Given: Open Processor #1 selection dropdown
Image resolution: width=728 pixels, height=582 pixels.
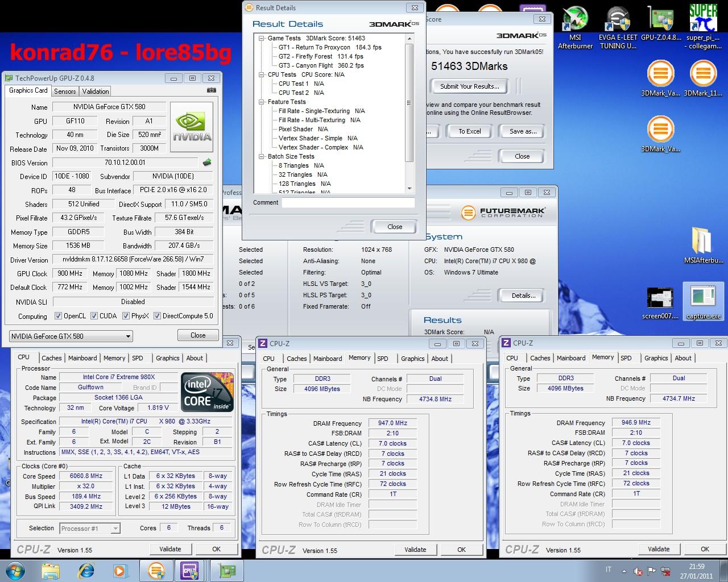Looking at the screenshot, I should tap(90, 528).
